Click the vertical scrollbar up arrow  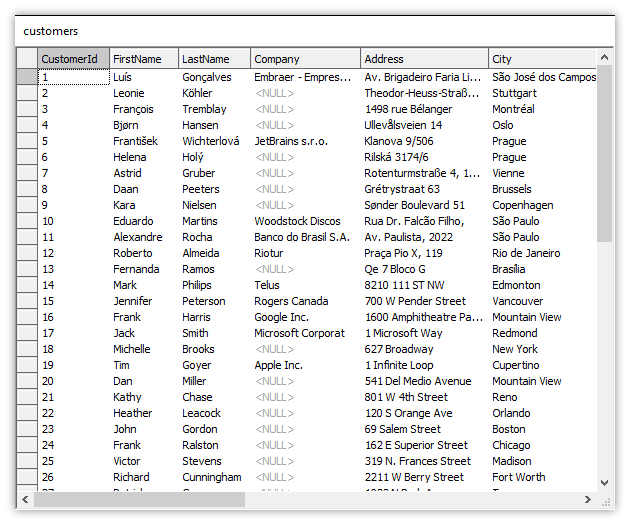604,58
